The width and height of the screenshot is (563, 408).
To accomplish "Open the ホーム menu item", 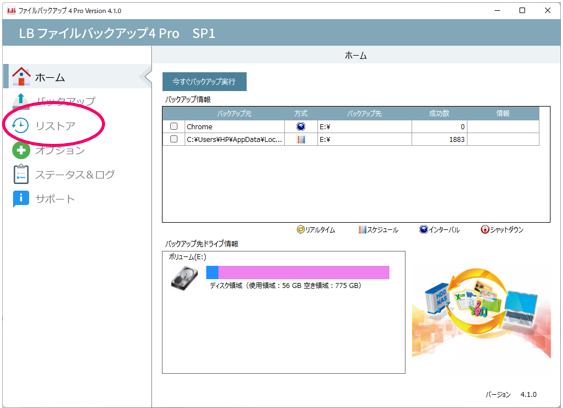I will tap(77, 76).
